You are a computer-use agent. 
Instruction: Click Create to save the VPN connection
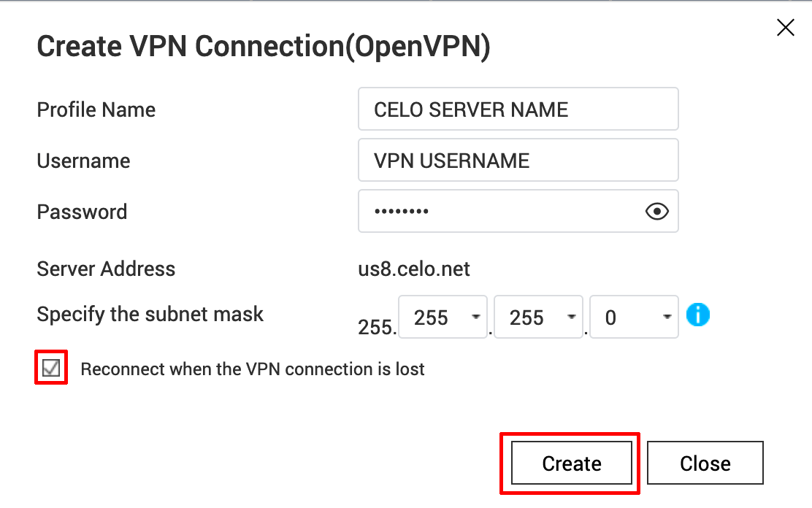pos(570,463)
